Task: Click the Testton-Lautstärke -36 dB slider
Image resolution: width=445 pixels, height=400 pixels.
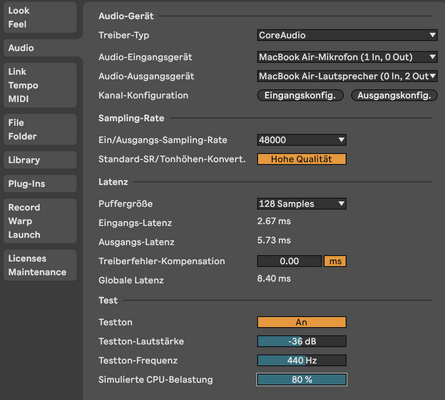Action: coord(302,341)
